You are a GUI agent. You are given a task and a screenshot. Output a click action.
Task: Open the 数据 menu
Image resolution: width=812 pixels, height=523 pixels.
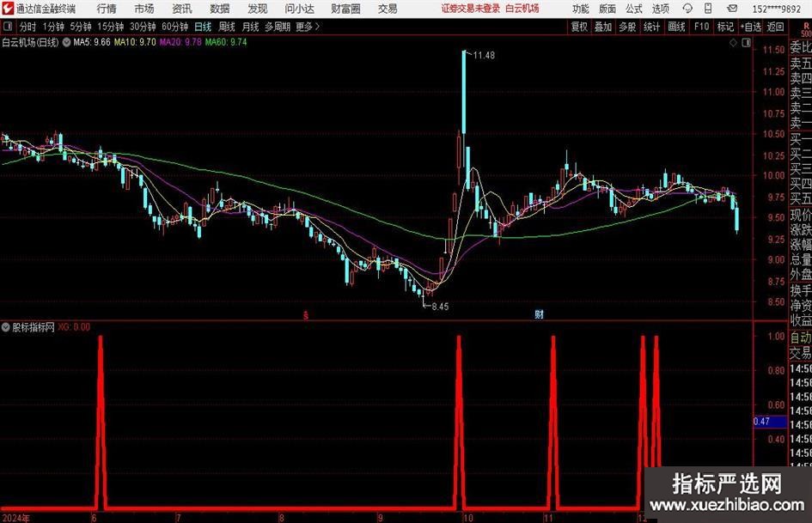[x=220, y=9]
